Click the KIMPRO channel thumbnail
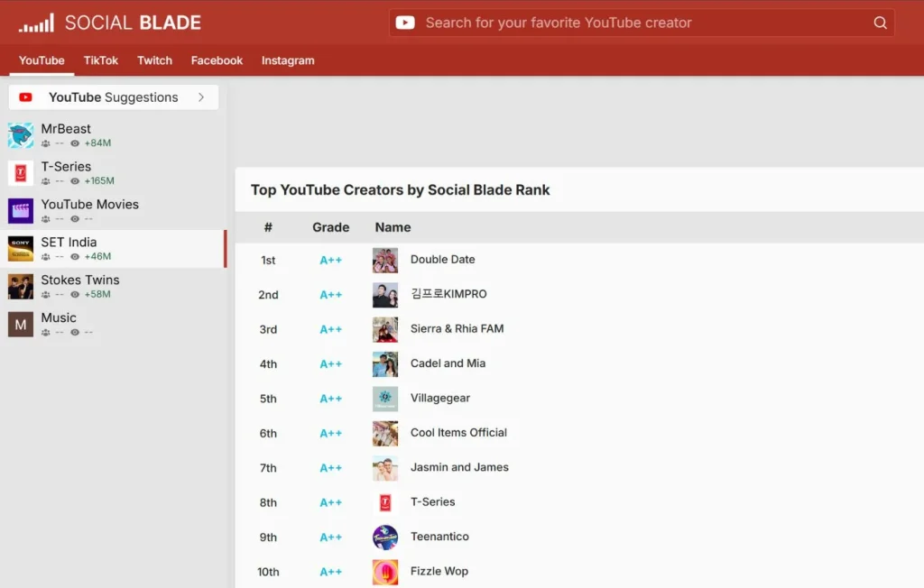 click(385, 295)
